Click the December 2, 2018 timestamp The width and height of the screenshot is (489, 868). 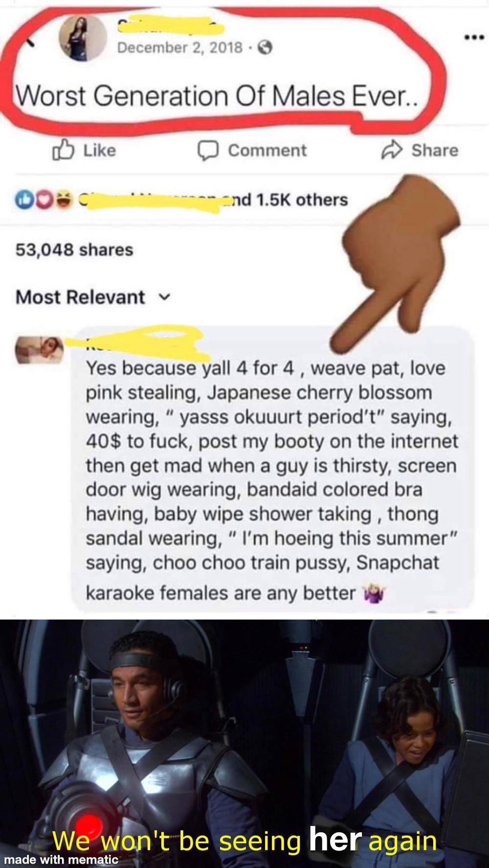pyautogui.click(x=180, y=48)
